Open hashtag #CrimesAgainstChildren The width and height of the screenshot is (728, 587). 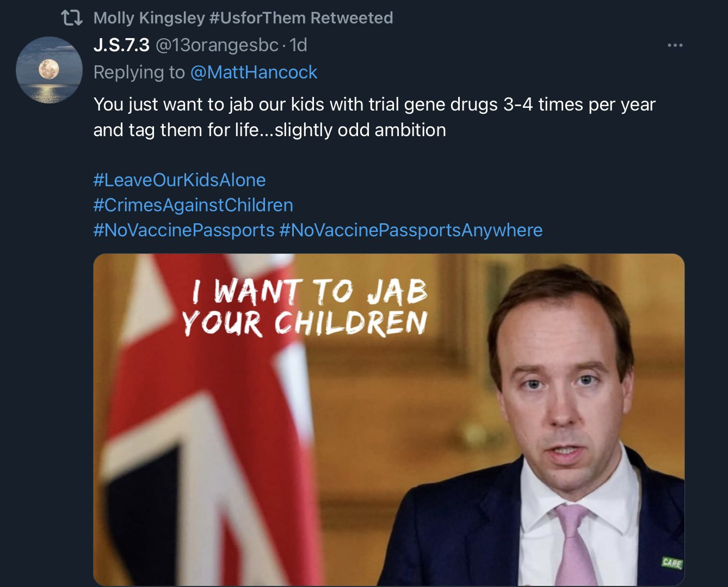[193, 205]
